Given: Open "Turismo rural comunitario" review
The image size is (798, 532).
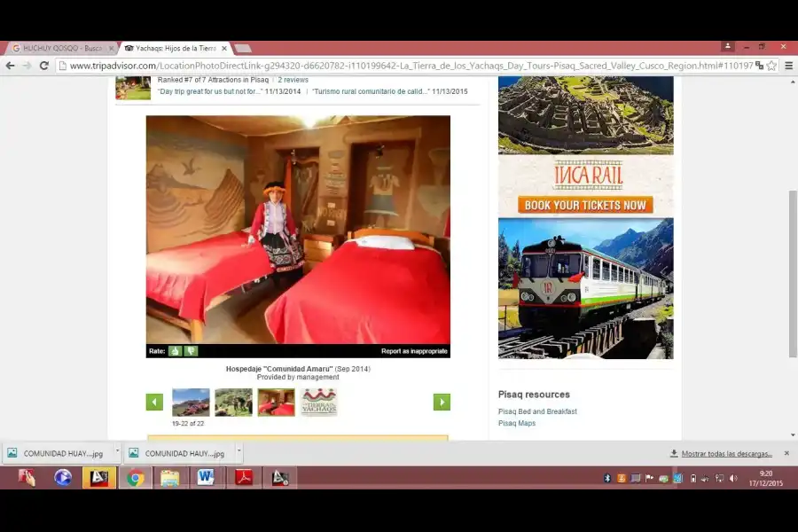Looking at the screenshot, I should pos(371,91).
